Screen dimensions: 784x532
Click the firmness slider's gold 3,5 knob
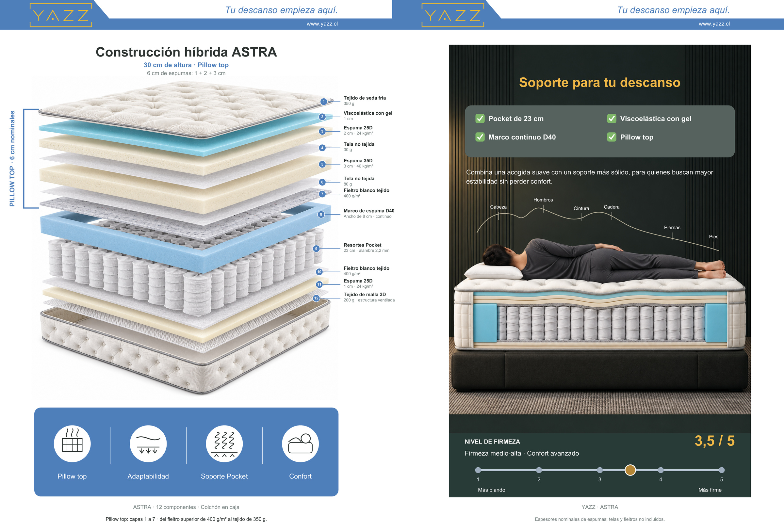[x=630, y=470]
